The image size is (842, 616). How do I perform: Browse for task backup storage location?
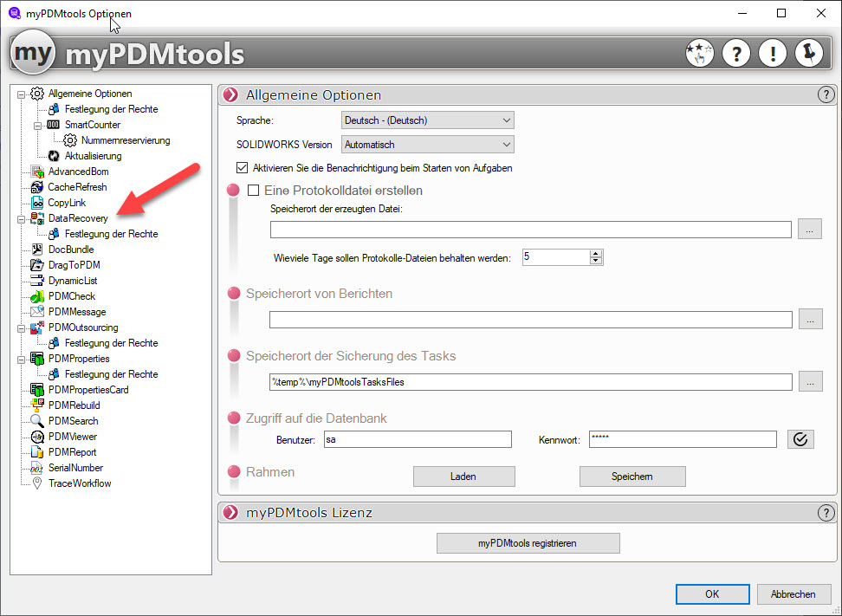(x=810, y=382)
